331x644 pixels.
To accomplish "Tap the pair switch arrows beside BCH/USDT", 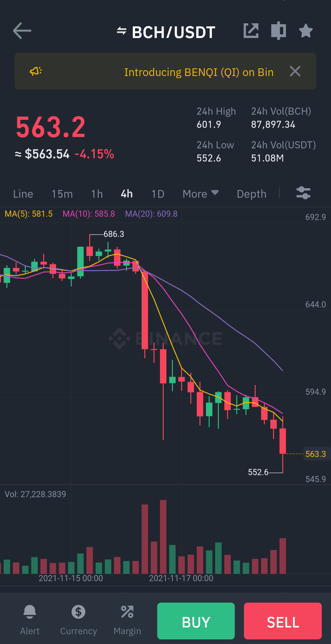I will click(x=122, y=31).
